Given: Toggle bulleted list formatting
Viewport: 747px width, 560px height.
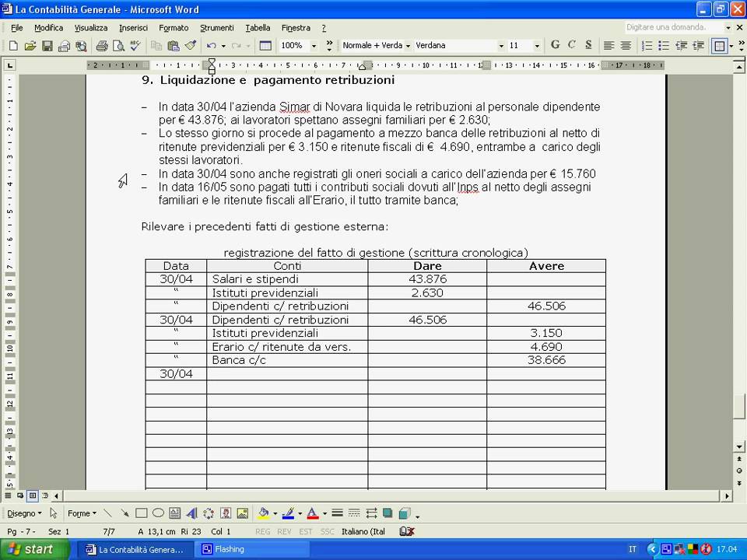Looking at the screenshot, I should point(664,46).
